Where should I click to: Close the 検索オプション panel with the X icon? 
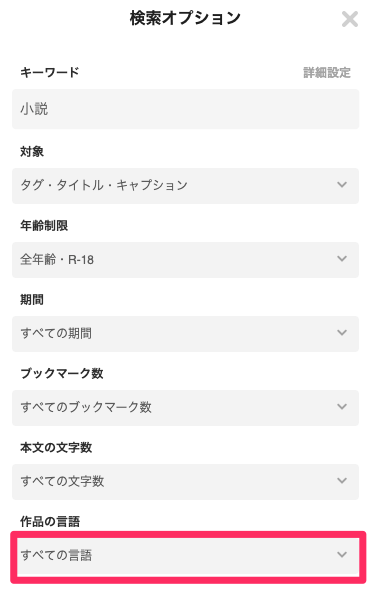click(x=350, y=19)
